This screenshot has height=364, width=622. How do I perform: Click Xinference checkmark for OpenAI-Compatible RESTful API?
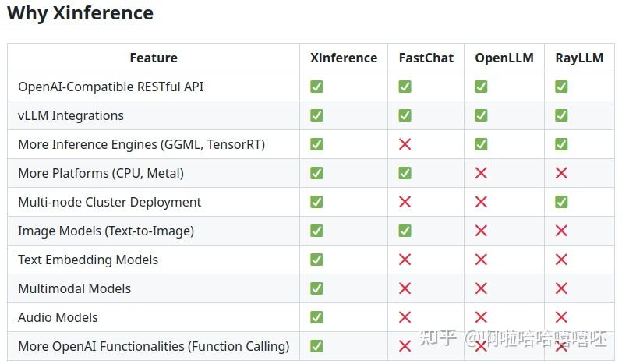316,87
